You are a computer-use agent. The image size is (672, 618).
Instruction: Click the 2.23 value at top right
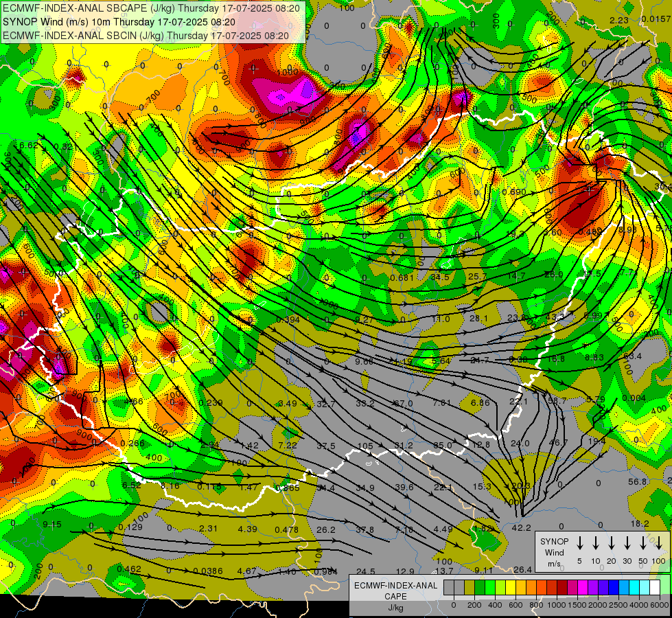(619, 20)
